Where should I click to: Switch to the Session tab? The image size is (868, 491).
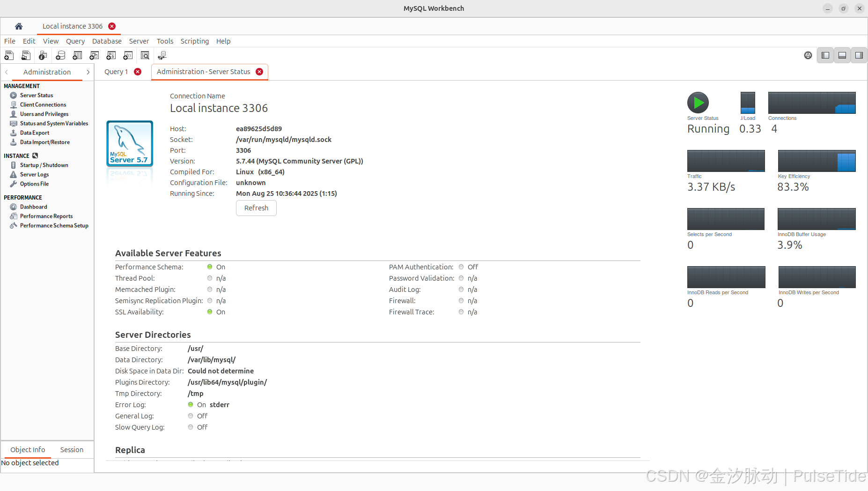[x=72, y=450]
